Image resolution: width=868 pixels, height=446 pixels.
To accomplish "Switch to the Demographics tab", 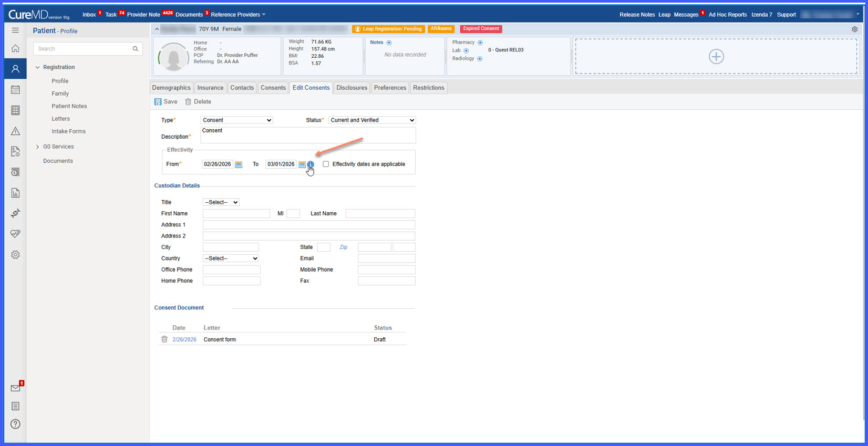I will point(171,88).
